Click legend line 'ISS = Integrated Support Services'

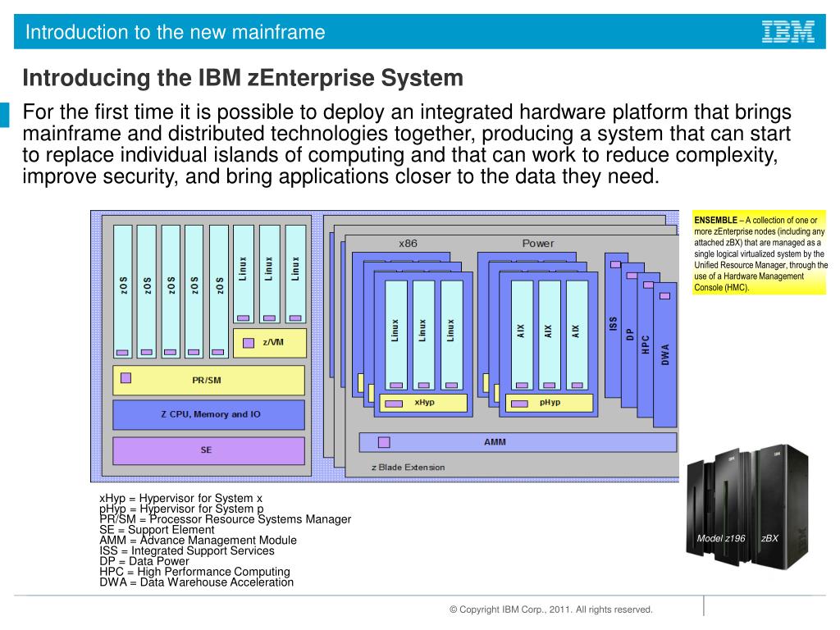point(187,550)
